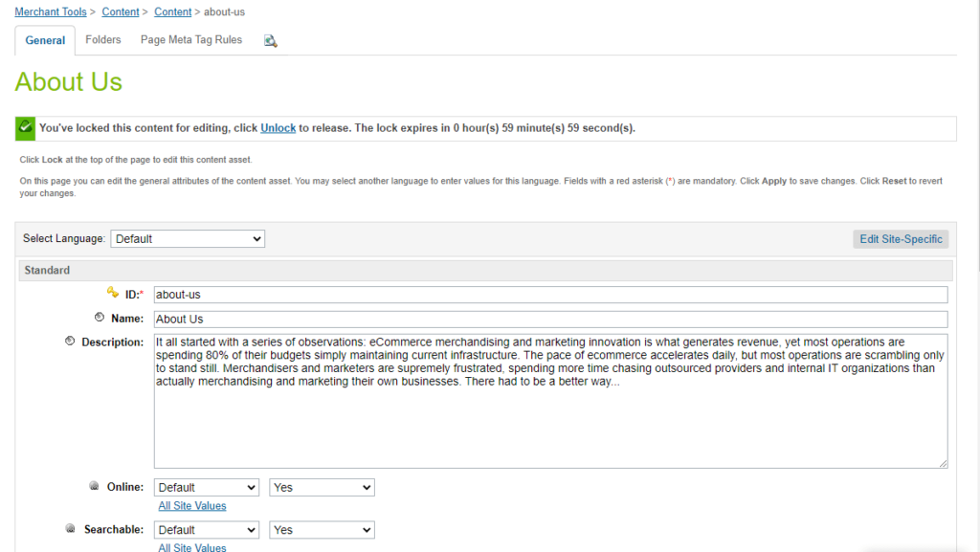Click the green lock confirmation icon
The height and width of the screenshot is (552, 980).
pyautogui.click(x=26, y=128)
